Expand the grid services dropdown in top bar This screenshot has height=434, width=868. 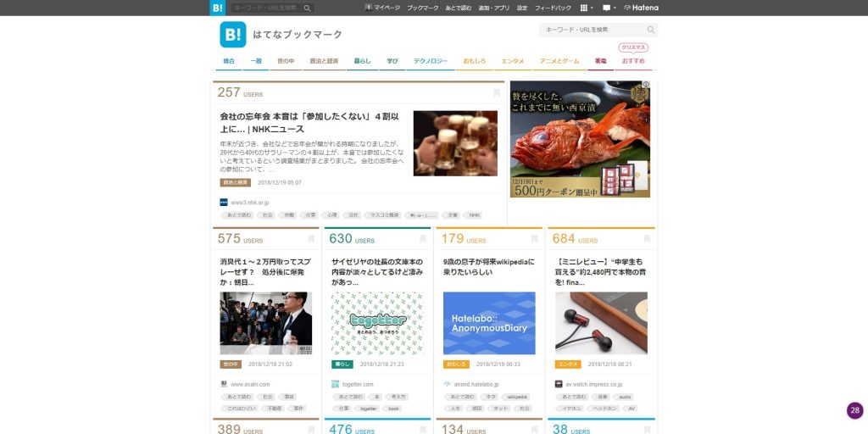pos(586,8)
